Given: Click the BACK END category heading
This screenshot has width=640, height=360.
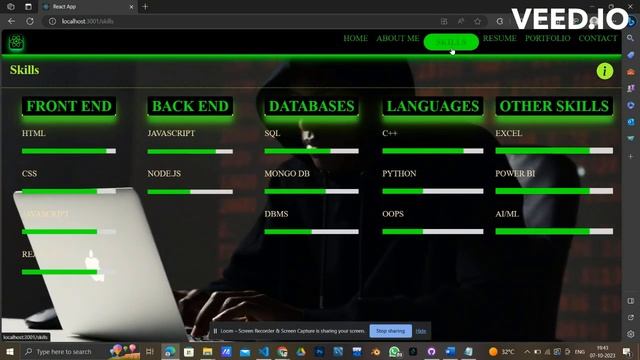Looking at the screenshot, I should pos(190,106).
